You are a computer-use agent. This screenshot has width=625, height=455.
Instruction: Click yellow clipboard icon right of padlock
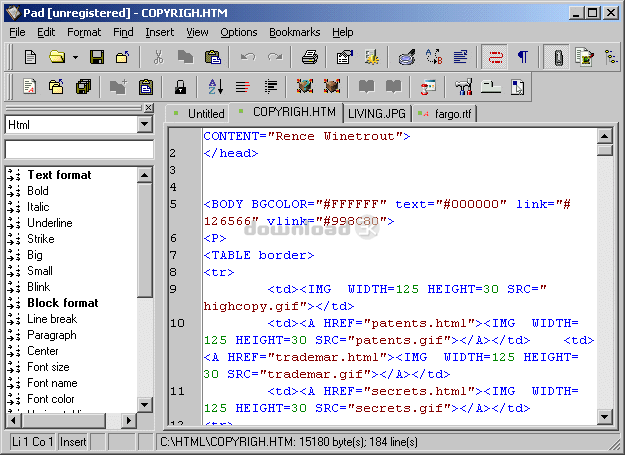[x=146, y=86]
